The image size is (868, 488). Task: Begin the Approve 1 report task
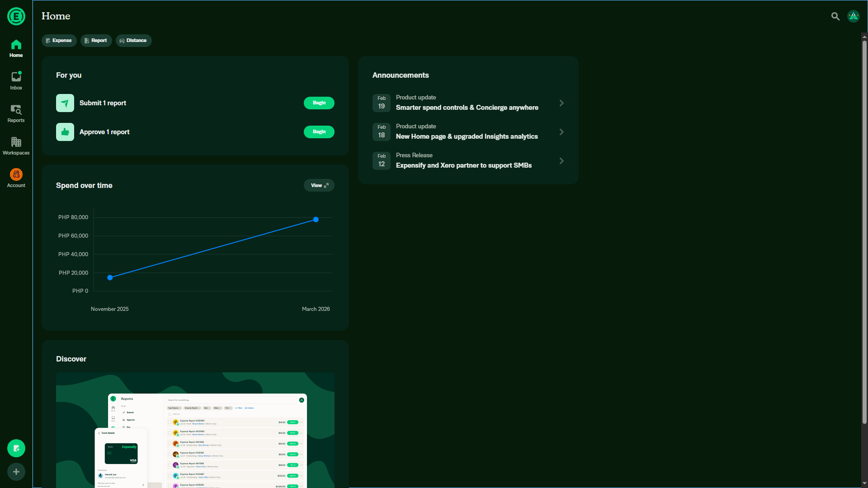coord(319,132)
